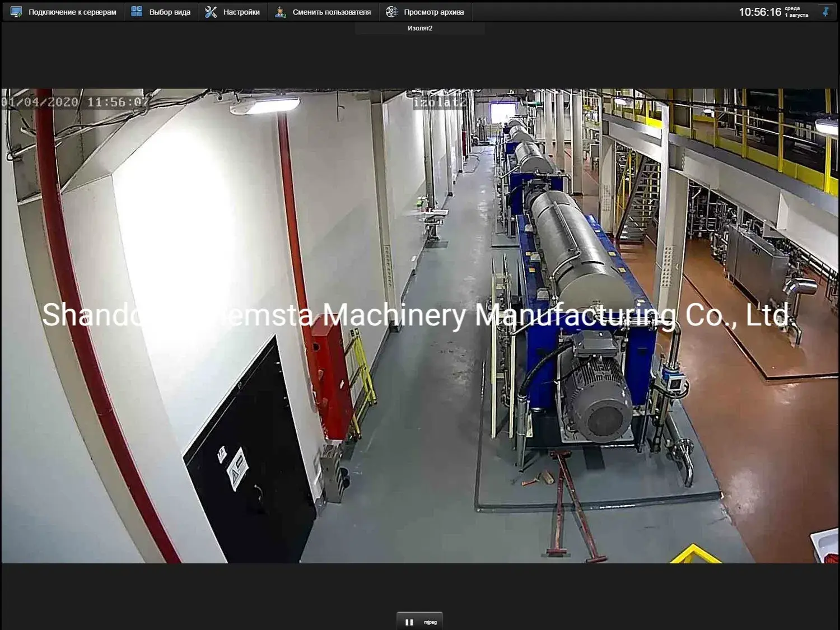Click the mjpeg stream format label
840x630 pixels.
[430, 622]
